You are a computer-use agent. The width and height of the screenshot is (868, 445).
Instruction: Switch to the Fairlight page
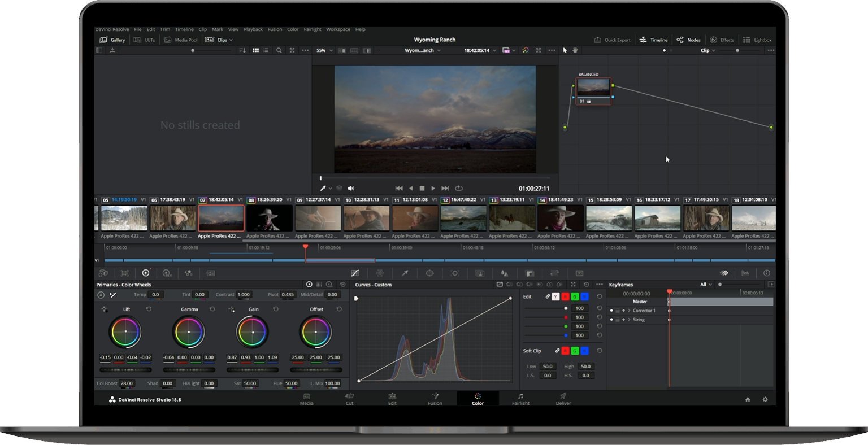tap(520, 399)
